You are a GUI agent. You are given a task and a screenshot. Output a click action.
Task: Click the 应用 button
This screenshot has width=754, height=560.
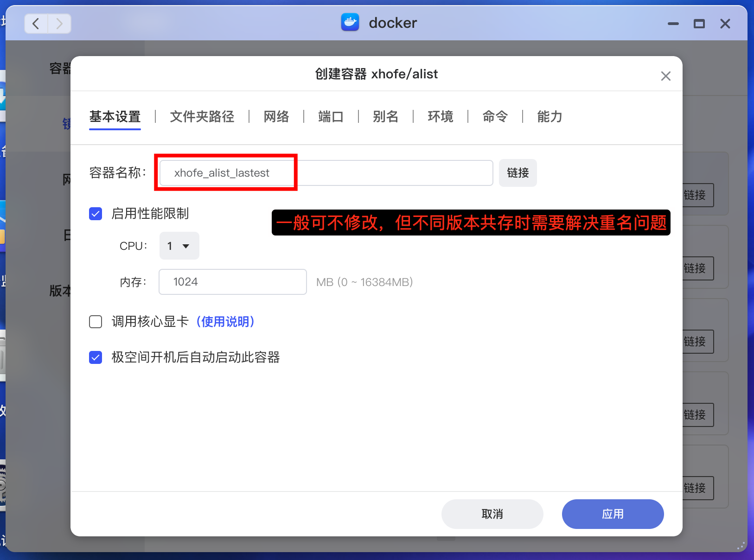coord(613,514)
